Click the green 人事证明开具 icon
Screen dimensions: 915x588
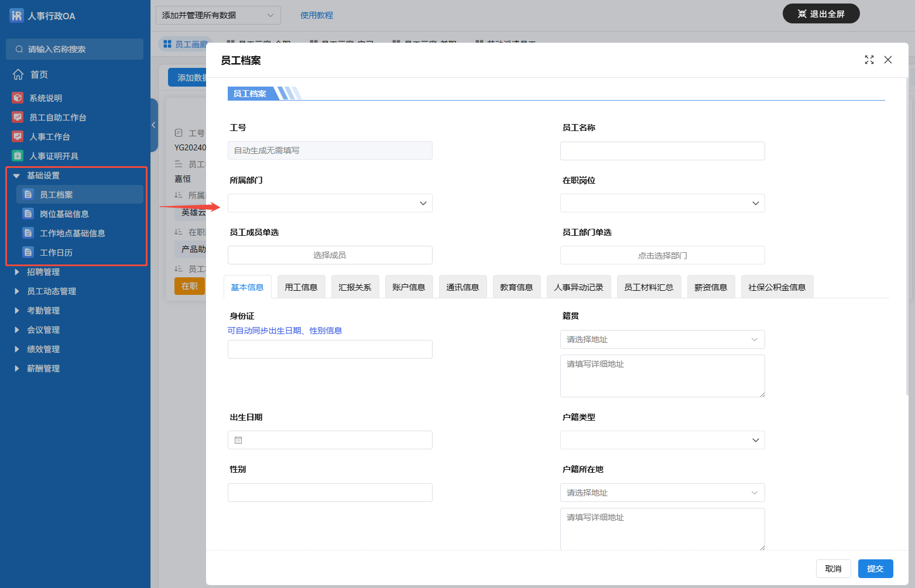(x=18, y=156)
